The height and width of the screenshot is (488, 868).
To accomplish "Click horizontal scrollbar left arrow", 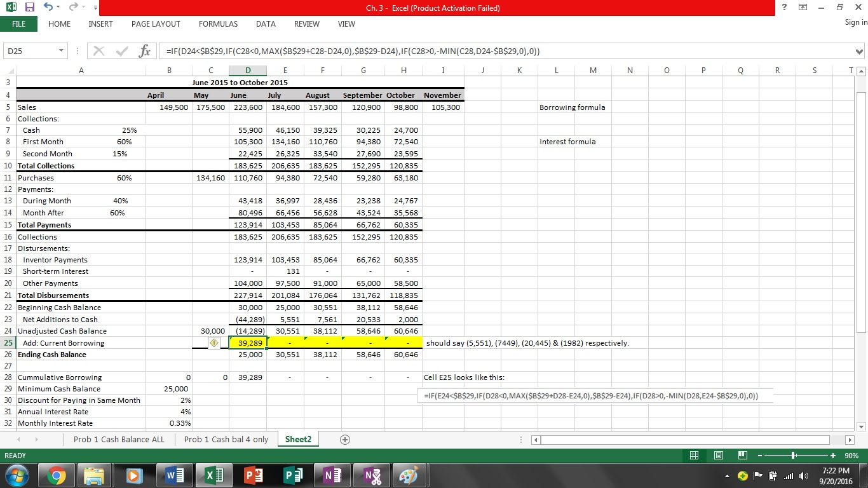I will 535,440.
